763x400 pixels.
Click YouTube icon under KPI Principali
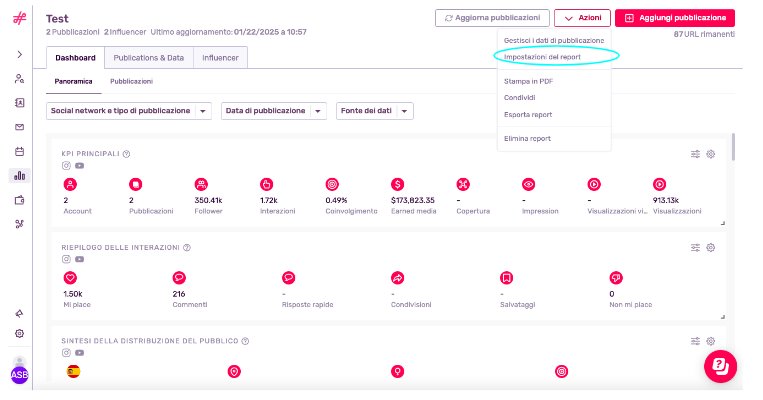[79, 165]
